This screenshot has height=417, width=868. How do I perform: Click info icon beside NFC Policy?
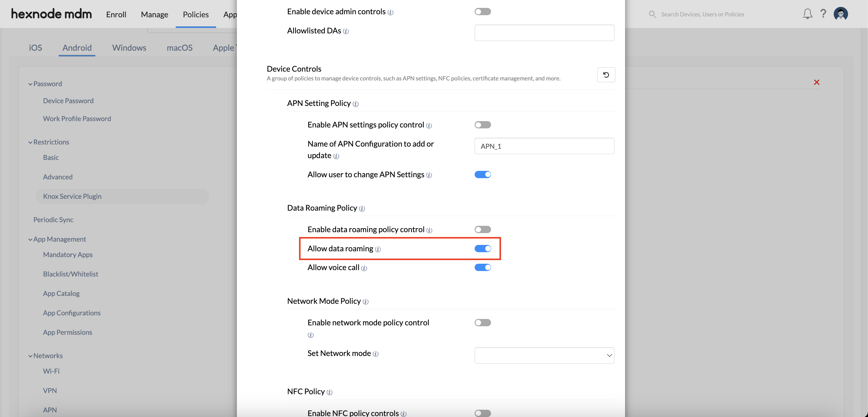coord(330,392)
